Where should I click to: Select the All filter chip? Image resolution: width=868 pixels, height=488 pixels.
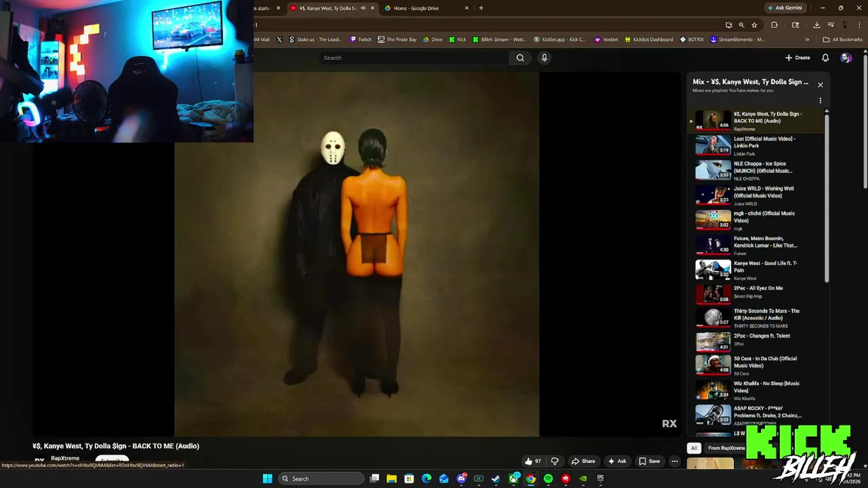pyautogui.click(x=694, y=448)
